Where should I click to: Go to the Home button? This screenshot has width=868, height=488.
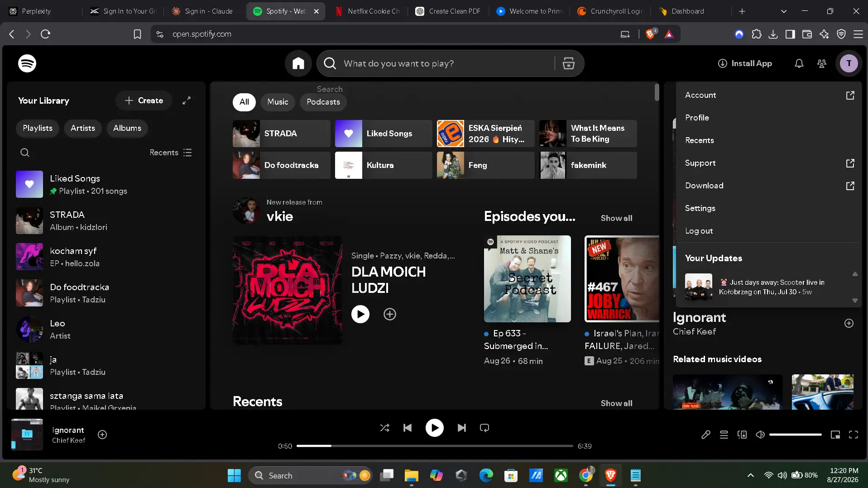[x=298, y=63]
